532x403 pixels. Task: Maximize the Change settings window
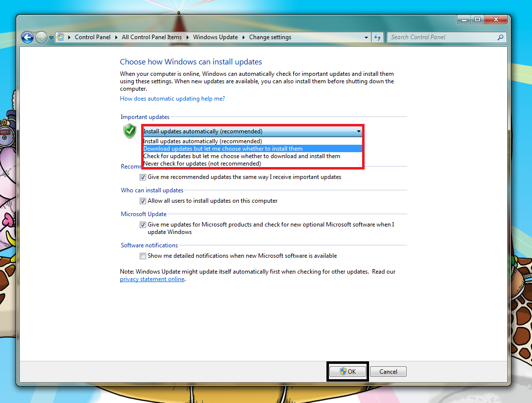(478, 20)
